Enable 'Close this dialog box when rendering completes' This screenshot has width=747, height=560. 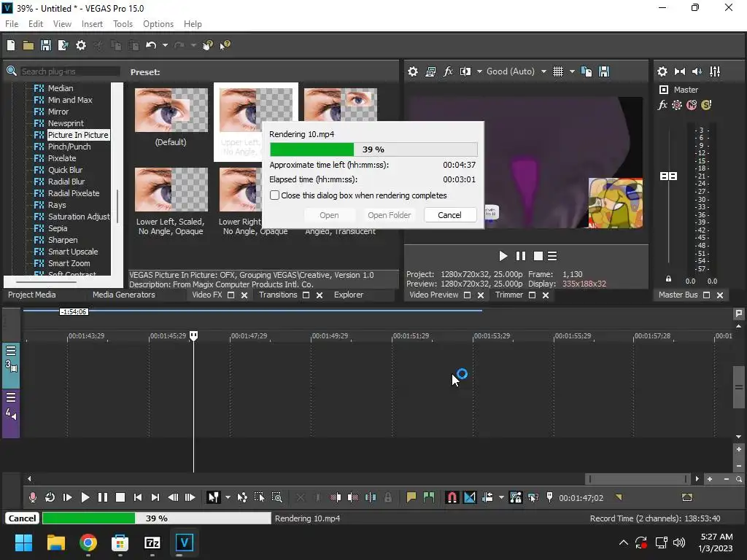274,195
